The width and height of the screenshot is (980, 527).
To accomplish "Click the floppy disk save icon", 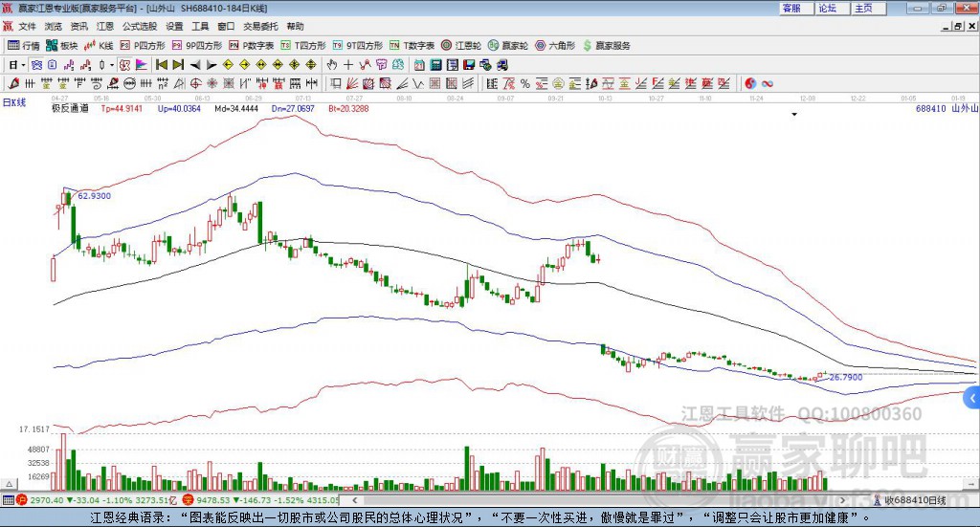I will pos(469,65).
